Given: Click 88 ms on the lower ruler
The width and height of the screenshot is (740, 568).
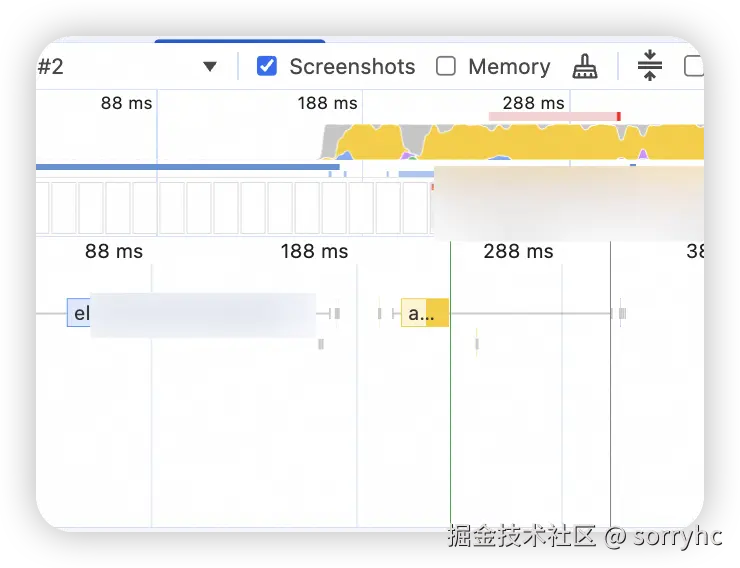Looking at the screenshot, I should [114, 251].
